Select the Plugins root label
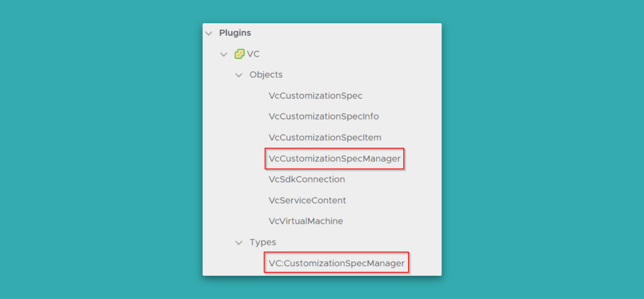 (235, 33)
